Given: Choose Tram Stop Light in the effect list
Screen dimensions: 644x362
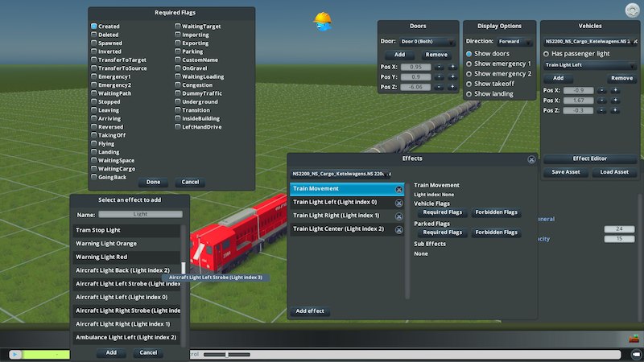Looking at the screenshot, I should tap(126, 230).
